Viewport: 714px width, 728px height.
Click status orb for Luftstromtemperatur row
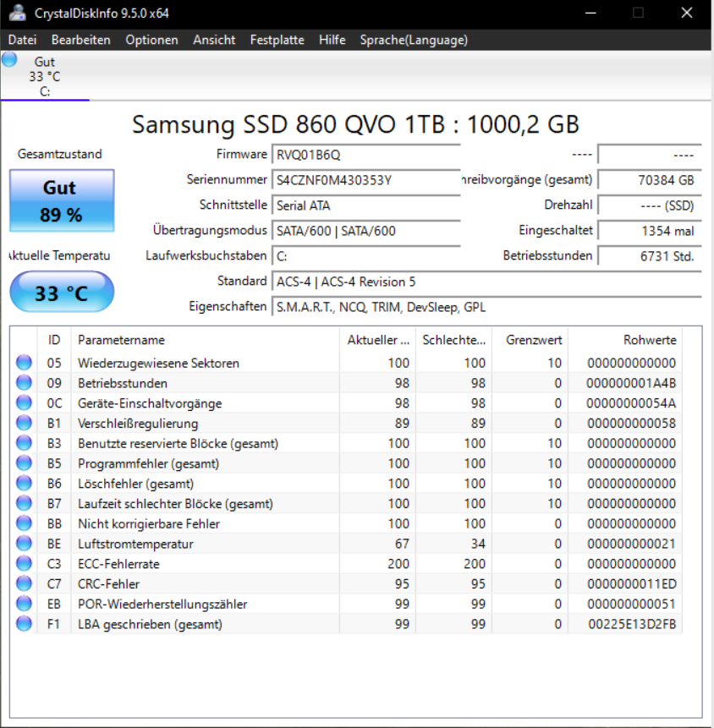coord(24,544)
